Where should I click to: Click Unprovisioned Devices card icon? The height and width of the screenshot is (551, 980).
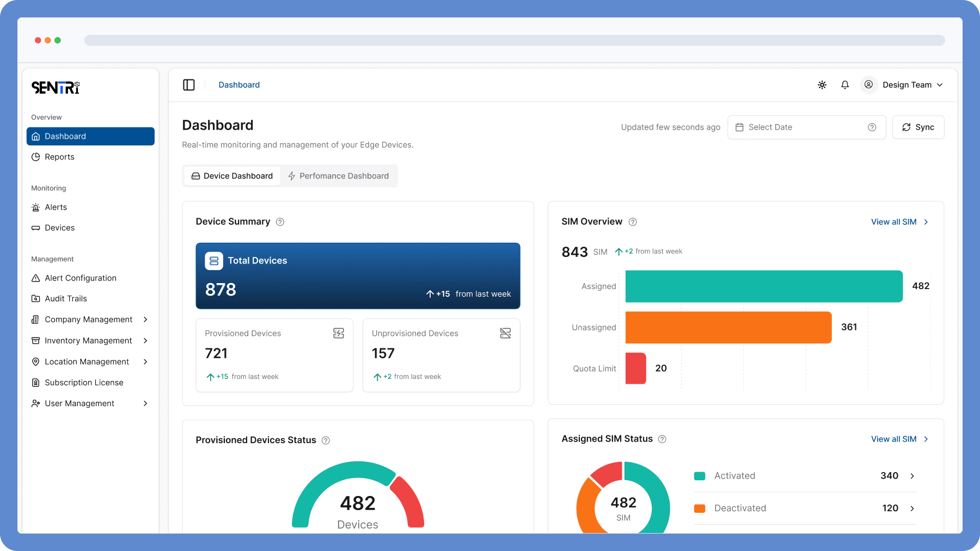pos(505,333)
